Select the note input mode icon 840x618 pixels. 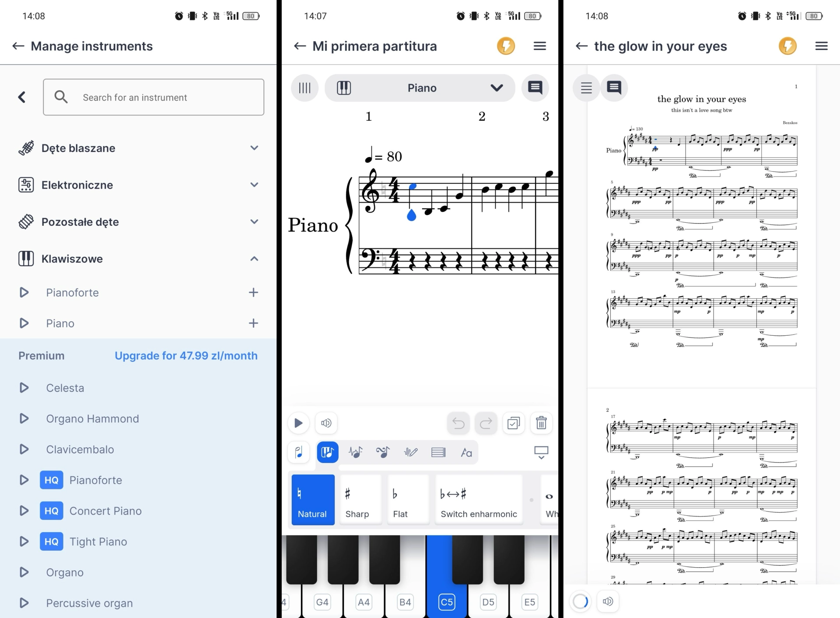click(299, 452)
